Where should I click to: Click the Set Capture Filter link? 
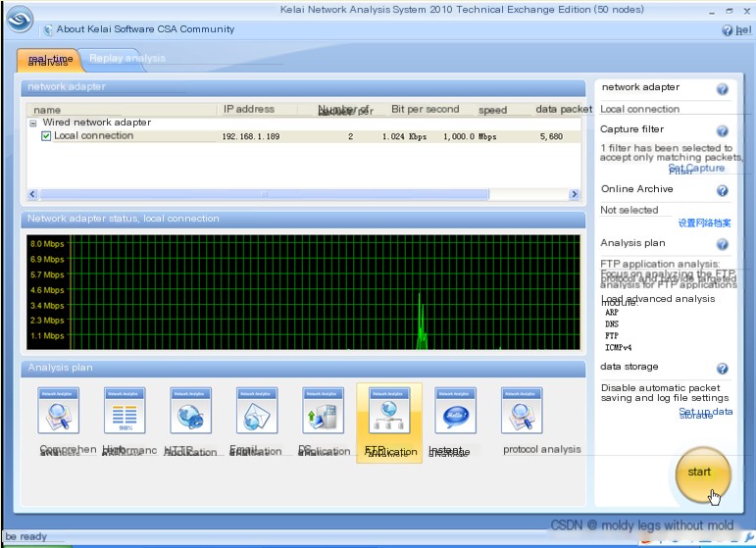click(696, 169)
